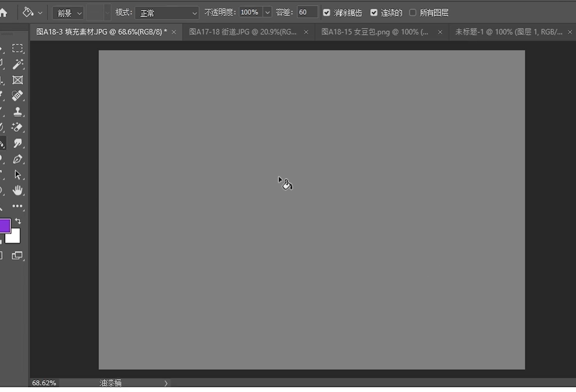The image size is (576, 392).
Task: Open the Edit Toolbar three-dots button
Action: [x=18, y=206]
